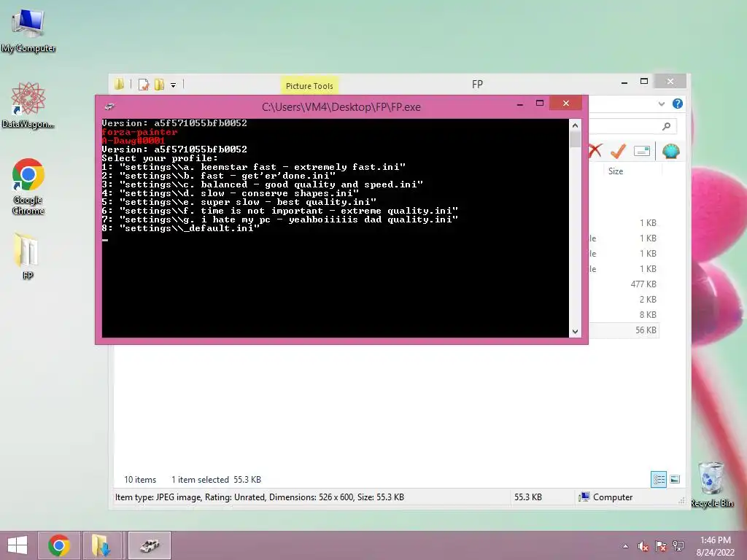This screenshot has height=560, width=747.
Task: Show hidden system tray icons
Action: [x=625, y=546]
